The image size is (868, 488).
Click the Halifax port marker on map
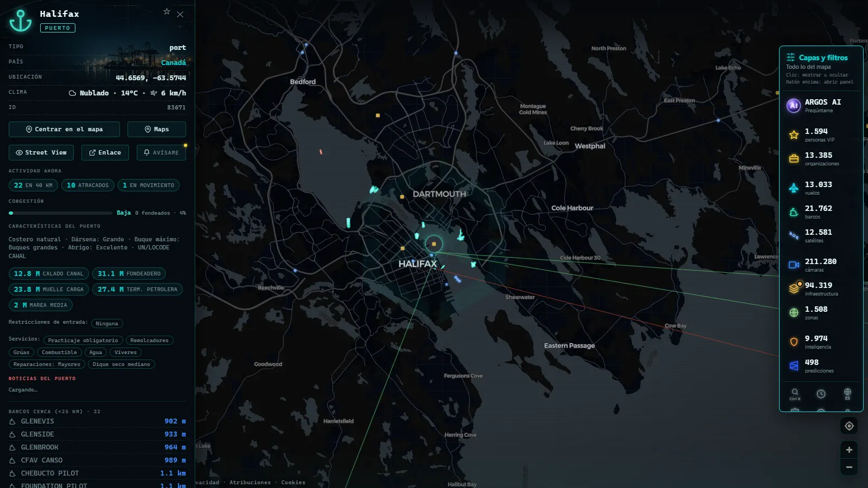(x=434, y=244)
